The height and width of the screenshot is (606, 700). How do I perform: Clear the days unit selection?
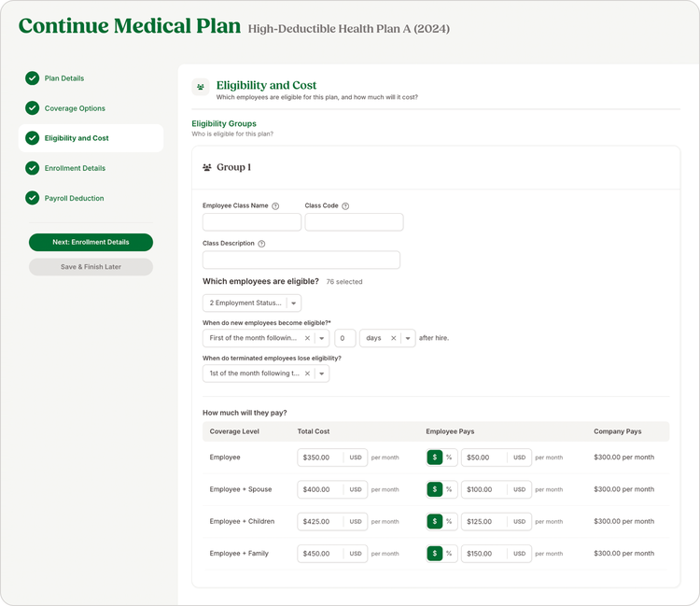(393, 338)
